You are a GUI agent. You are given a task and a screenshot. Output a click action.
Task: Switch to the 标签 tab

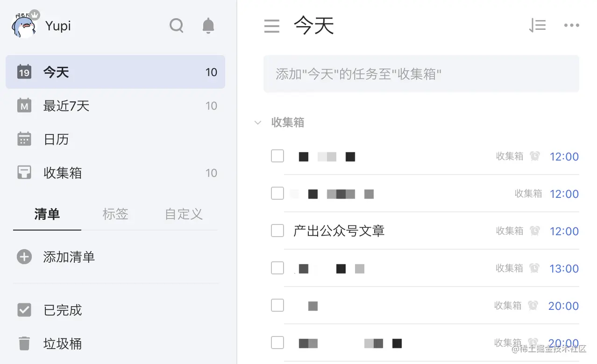point(115,214)
